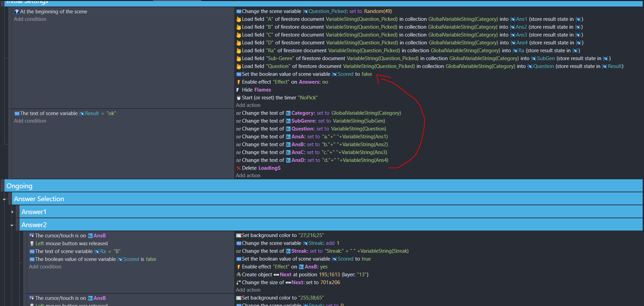Click the lightning icon on Enable effect on AnsB

(x=239, y=267)
